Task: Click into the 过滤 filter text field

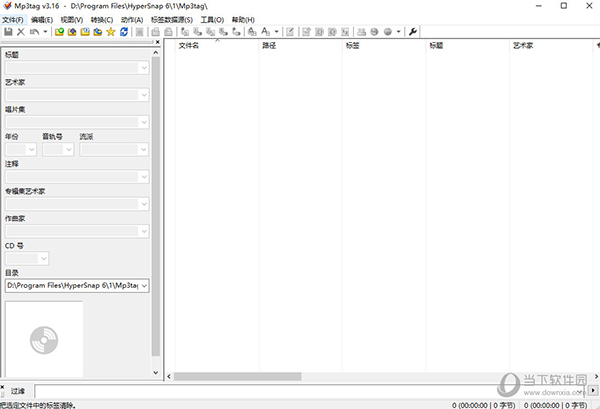Action: [310, 391]
